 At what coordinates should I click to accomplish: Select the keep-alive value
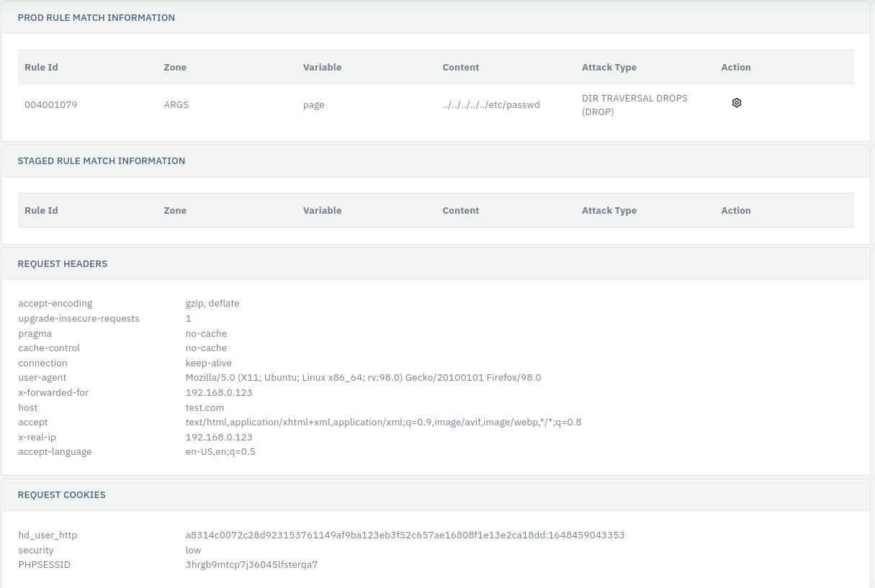click(x=209, y=363)
